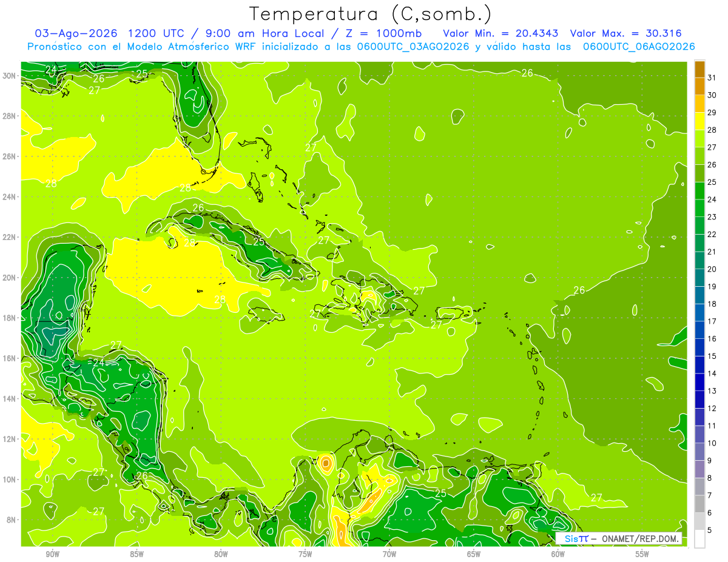This screenshot has width=728, height=562.
Task: Click legend value 5 on color bar
Action: click(710, 530)
